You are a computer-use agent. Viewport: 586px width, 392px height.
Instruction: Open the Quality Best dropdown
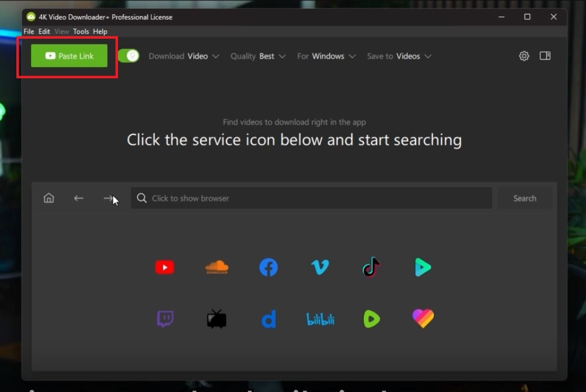click(x=258, y=56)
